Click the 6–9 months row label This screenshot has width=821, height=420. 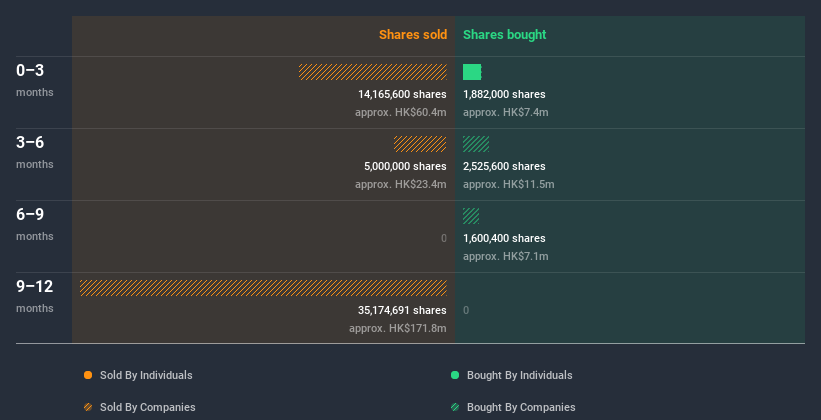point(35,224)
